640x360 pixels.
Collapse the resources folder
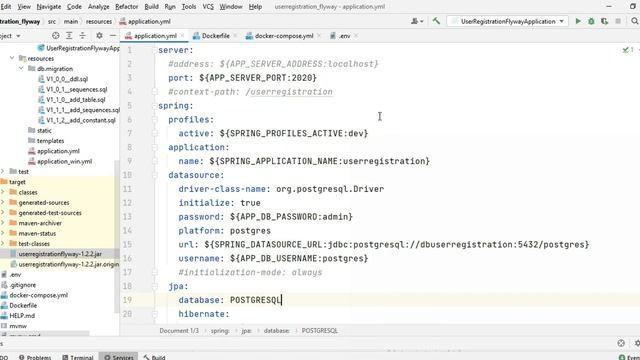12,58
